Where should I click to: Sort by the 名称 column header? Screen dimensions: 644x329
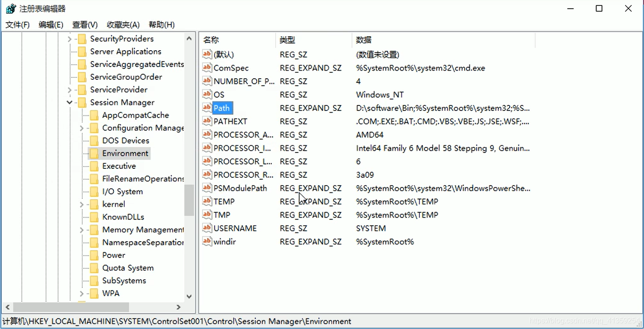click(237, 40)
